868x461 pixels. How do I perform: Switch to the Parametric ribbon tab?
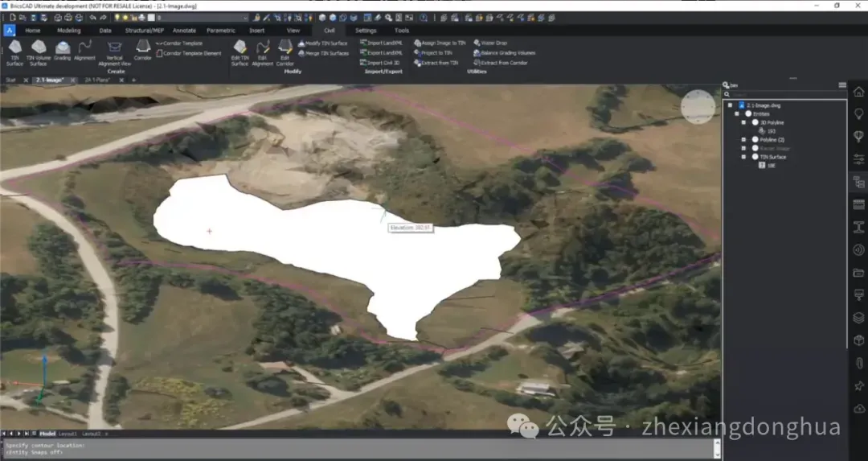221,31
